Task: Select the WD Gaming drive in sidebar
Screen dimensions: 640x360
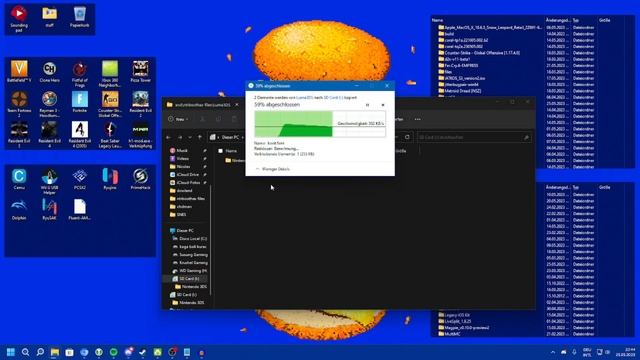Action: click(193, 271)
